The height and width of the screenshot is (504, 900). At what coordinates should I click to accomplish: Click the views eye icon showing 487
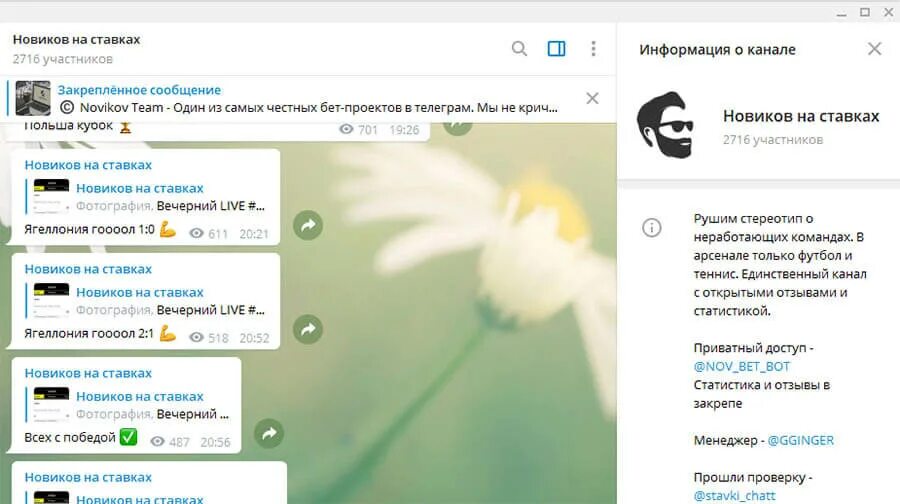pyautogui.click(x=157, y=441)
